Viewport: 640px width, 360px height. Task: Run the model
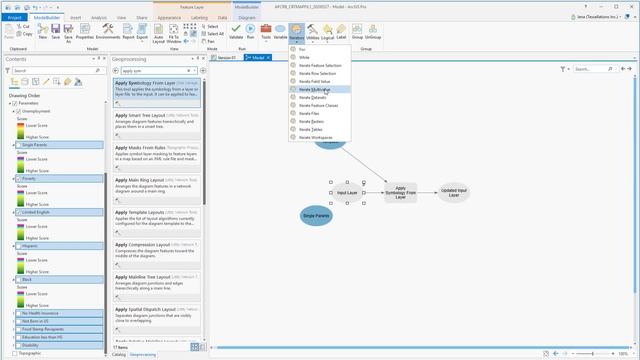coord(250,31)
